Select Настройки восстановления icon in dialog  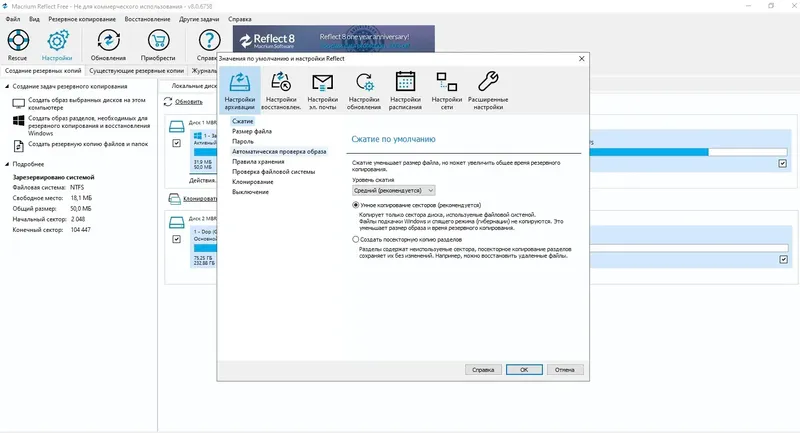pos(281,90)
